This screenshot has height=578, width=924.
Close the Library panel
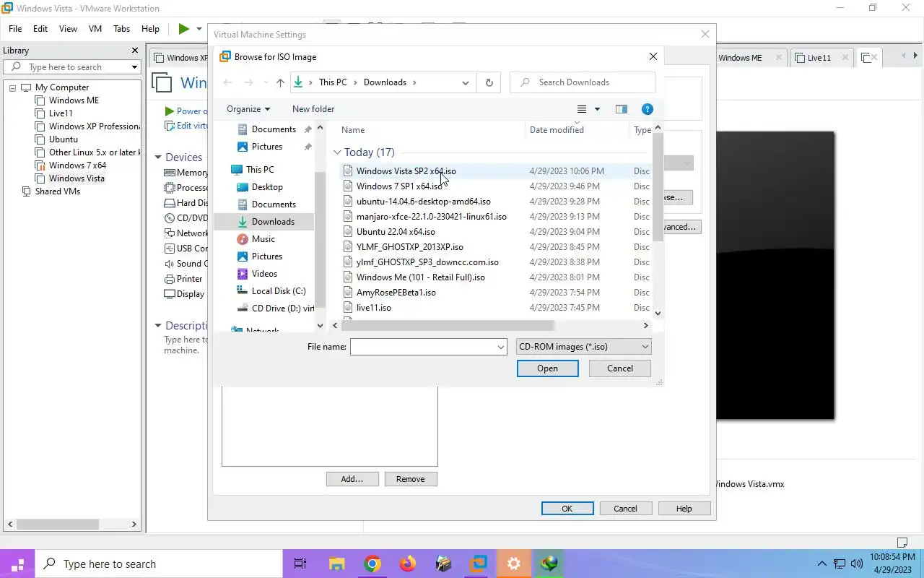click(134, 51)
